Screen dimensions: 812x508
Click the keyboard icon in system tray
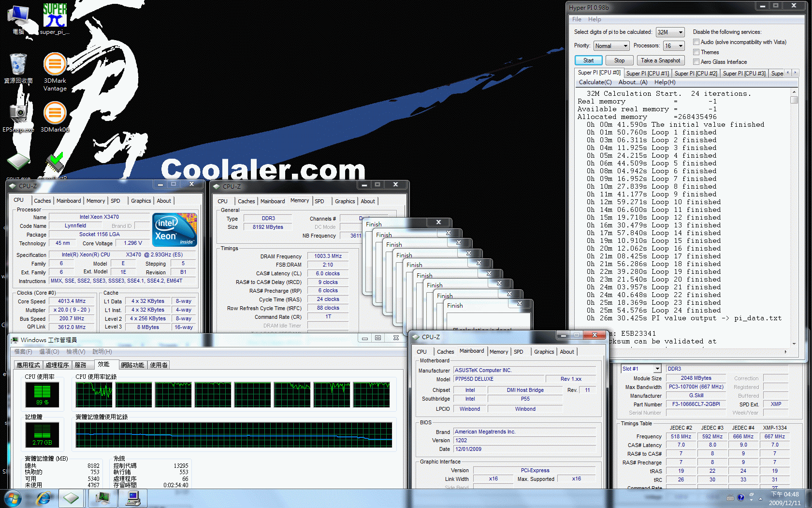730,497
